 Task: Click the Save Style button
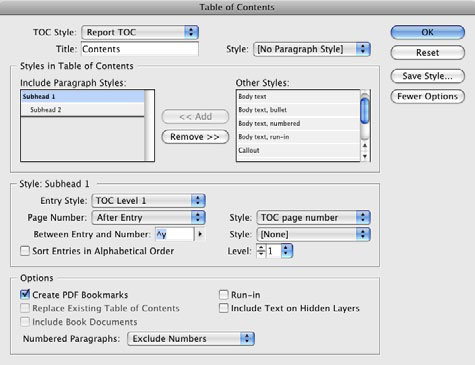coord(427,76)
